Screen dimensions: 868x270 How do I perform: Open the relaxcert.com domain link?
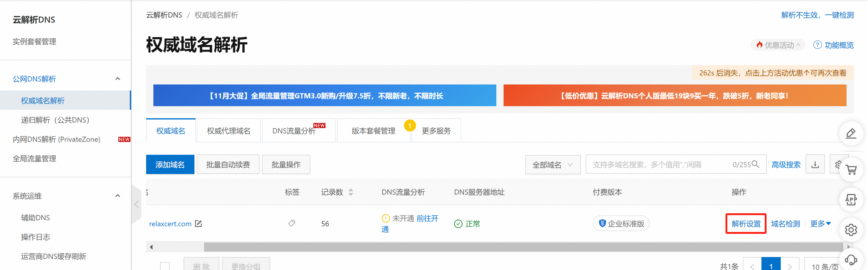point(170,224)
